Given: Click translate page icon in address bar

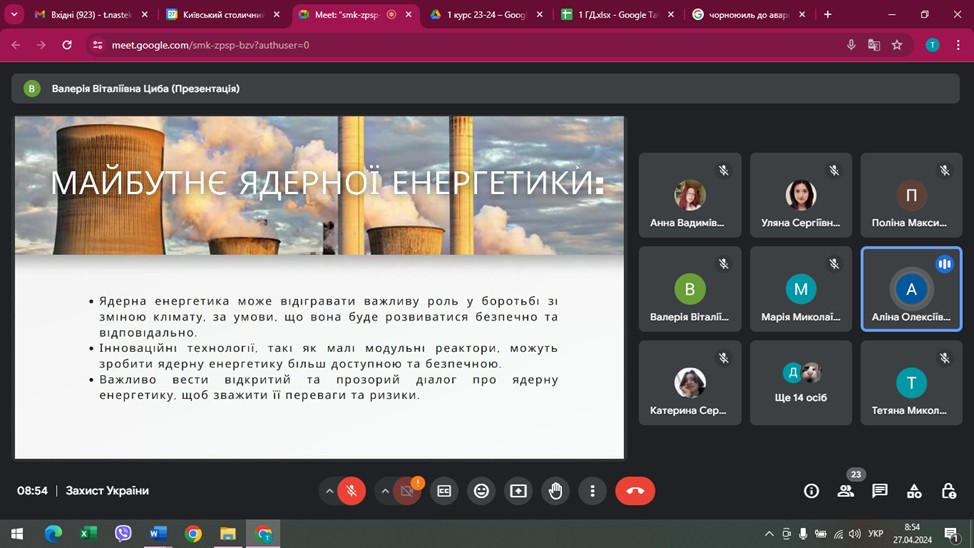Looking at the screenshot, I should coord(874,45).
